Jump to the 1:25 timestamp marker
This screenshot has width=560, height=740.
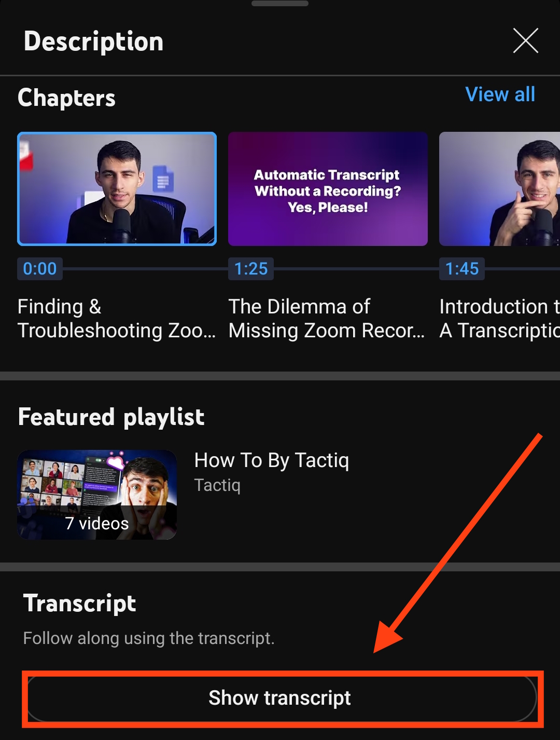tap(250, 269)
